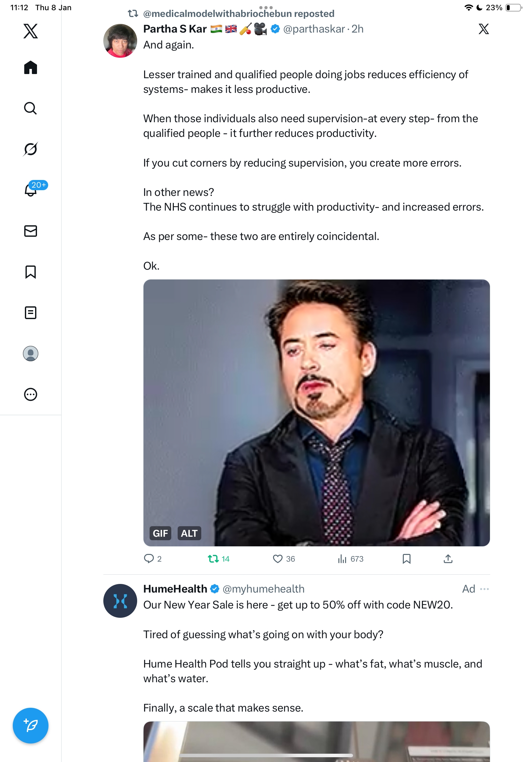Open the Profile avatar icon in sidebar

point(31,354)
